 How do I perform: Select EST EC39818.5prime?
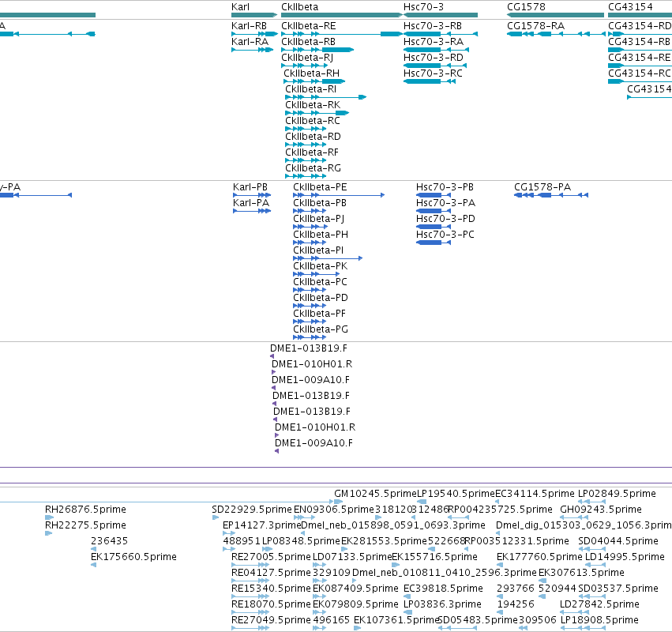pos(444,589)
